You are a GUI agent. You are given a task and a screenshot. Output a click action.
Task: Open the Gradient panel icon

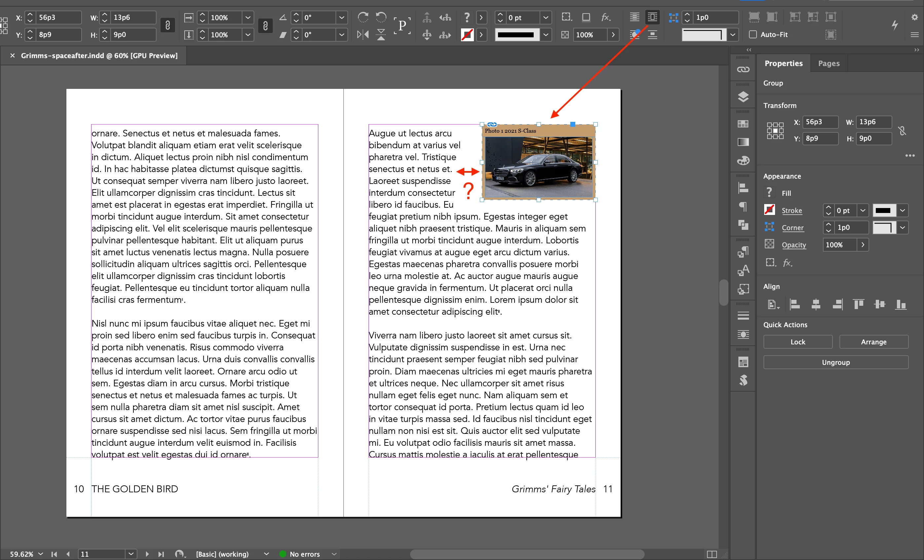(x=743, y=142)
